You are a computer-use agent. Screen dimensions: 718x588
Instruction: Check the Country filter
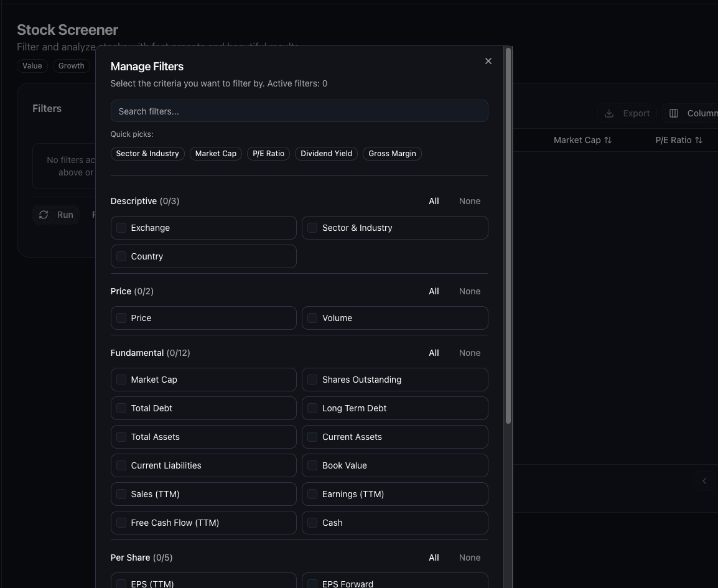[x=121, y=256]
